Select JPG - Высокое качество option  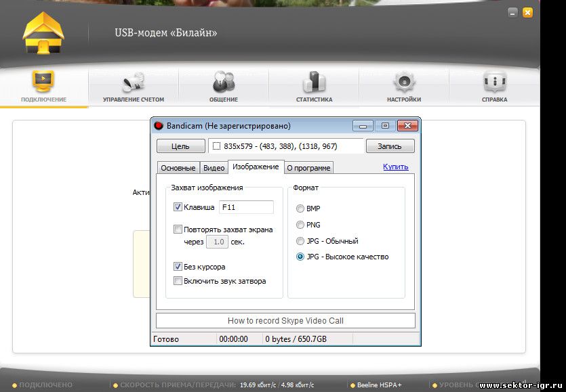[300, 257]
